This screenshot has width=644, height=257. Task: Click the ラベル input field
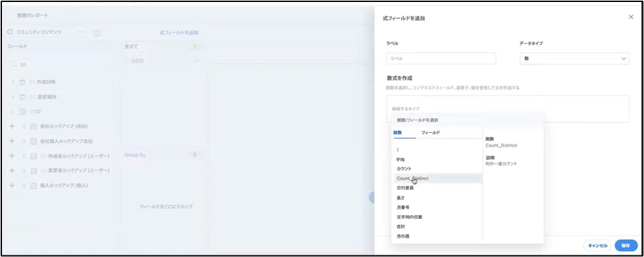click(x=441, y=58)
